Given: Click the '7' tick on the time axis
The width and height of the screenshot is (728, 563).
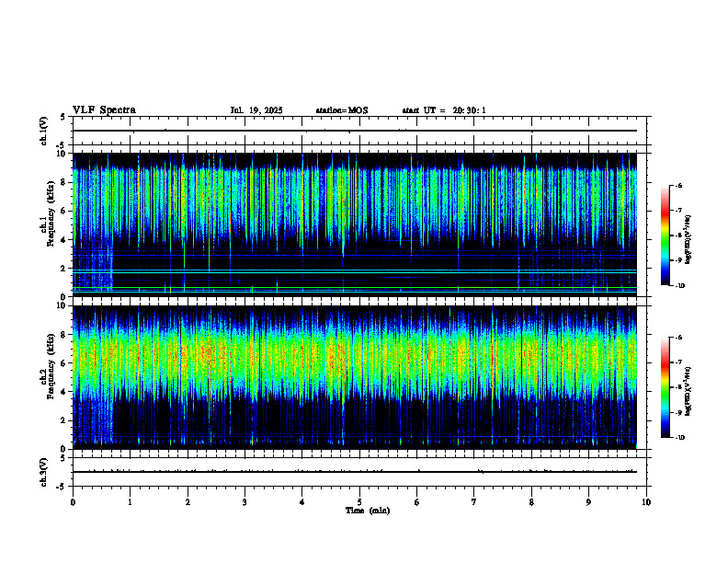Looking at the screenshot, I should 474,502.
